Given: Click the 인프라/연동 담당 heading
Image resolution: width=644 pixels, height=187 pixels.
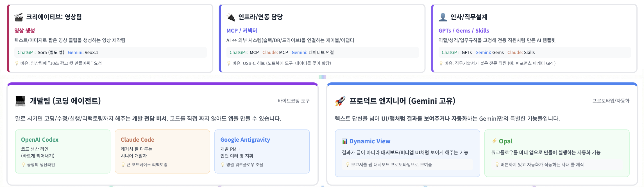Looking at the screenshot, I should click(x=260, y=17).
